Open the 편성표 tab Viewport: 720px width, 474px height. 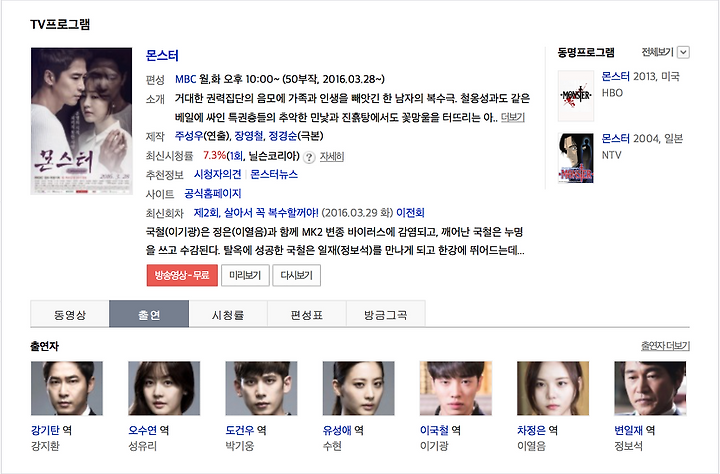pos(307,315)
